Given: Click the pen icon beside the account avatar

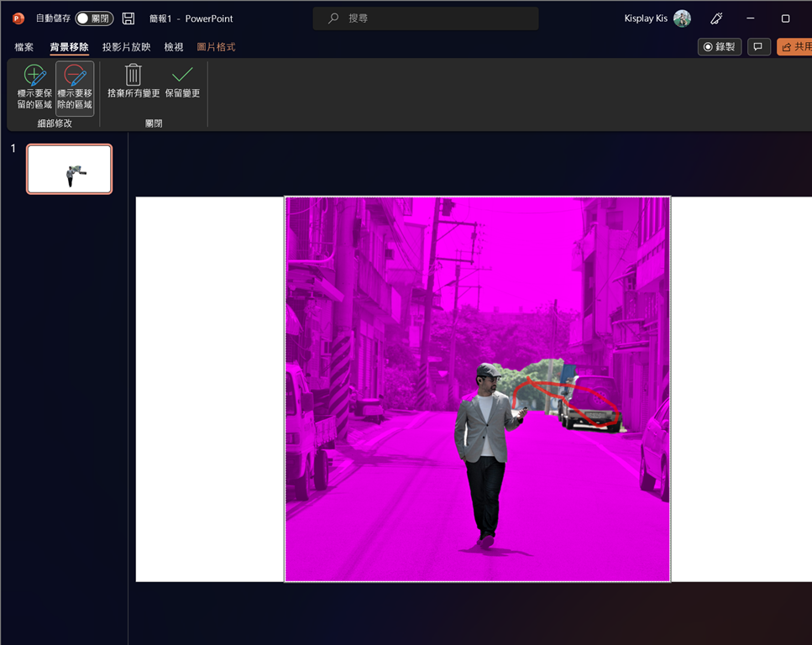Looking at the screenshot, I should point(716,18).
